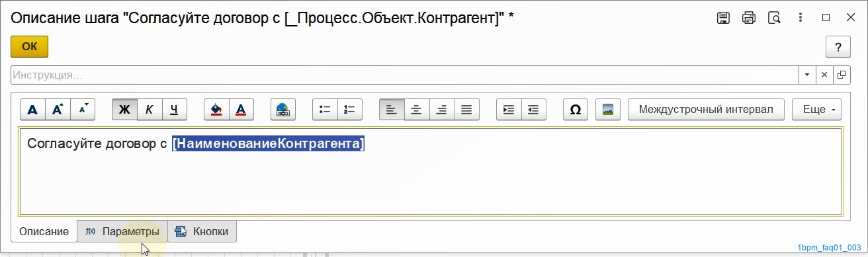Toggle bold Ж formatting
This screenshot has width=868, height=257.
point(124,110)
